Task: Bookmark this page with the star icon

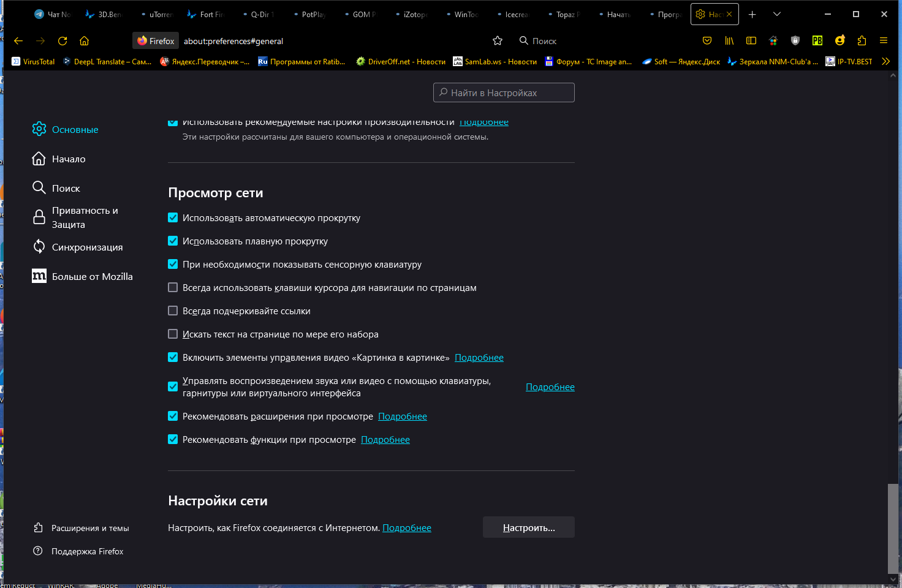Action: point(498,41)
